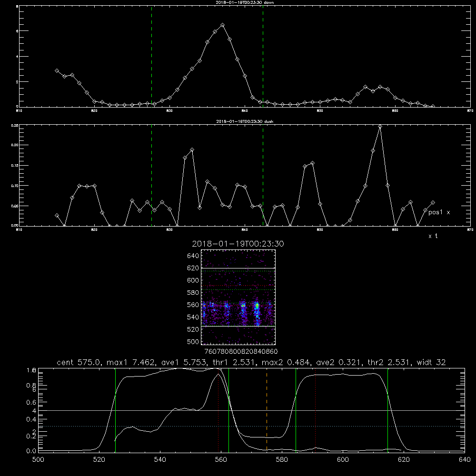Click the right green dashed line in the dusk plot
Image resolution: width=476 pixels, height=476 pixels.
coord(263,176)
